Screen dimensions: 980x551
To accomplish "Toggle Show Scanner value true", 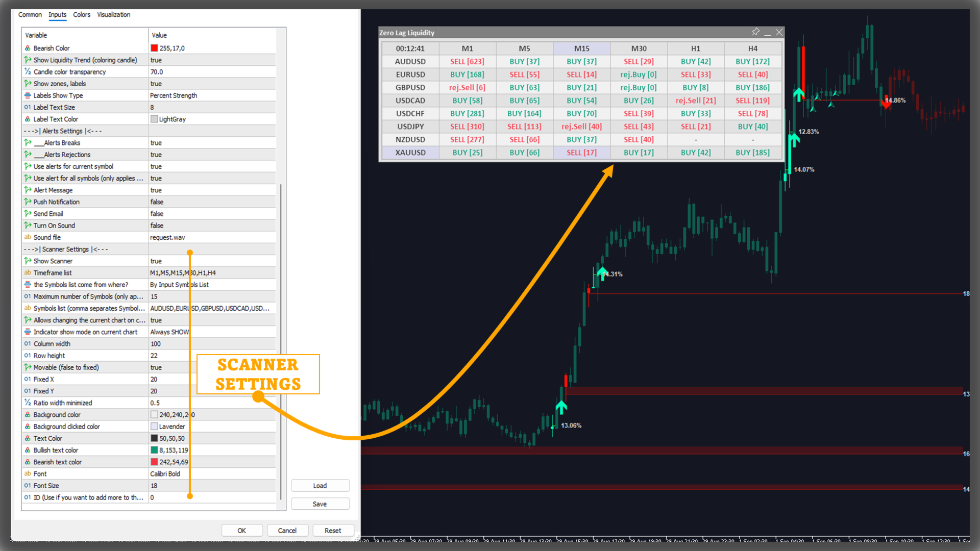I will click(x=212, y=261).
